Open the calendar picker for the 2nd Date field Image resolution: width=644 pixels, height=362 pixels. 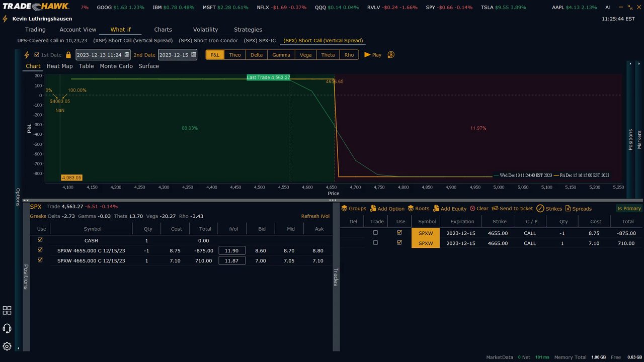(x=194, y=55)
